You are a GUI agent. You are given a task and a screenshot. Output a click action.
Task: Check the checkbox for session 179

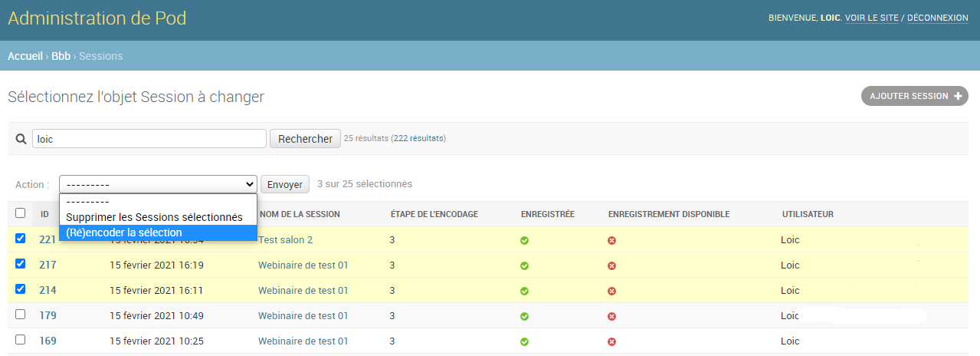21,315
